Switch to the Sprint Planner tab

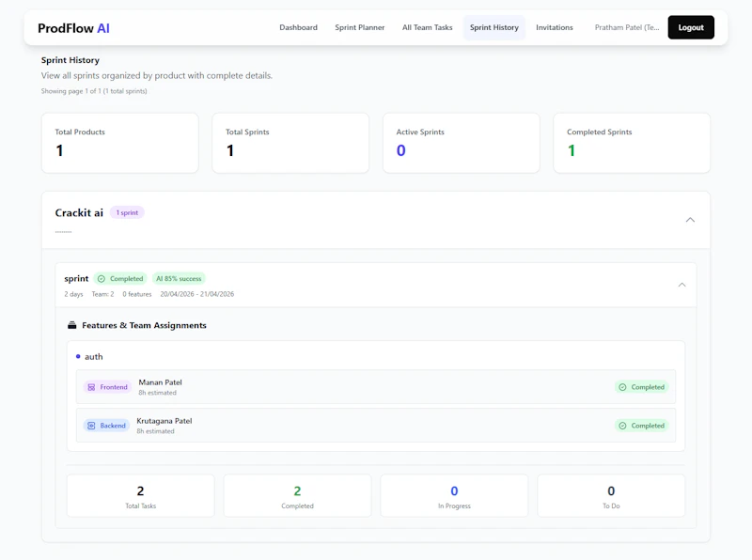pos(359,27)
